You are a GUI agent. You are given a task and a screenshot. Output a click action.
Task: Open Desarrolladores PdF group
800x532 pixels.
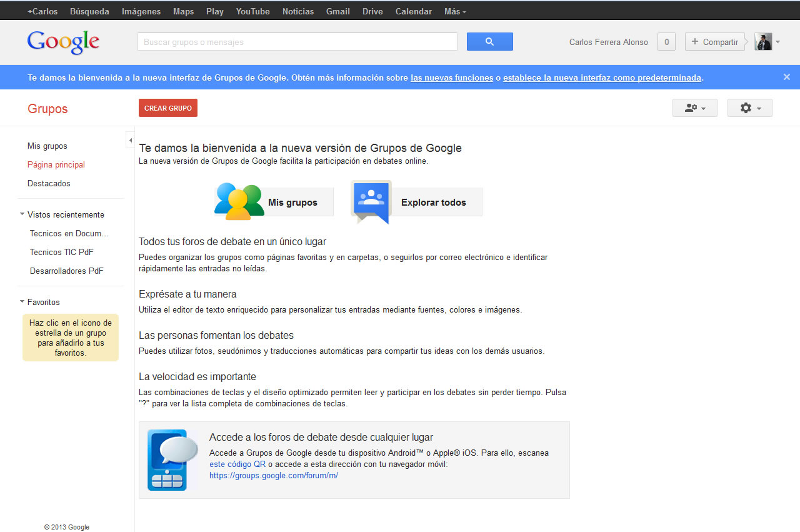point(67,271)
